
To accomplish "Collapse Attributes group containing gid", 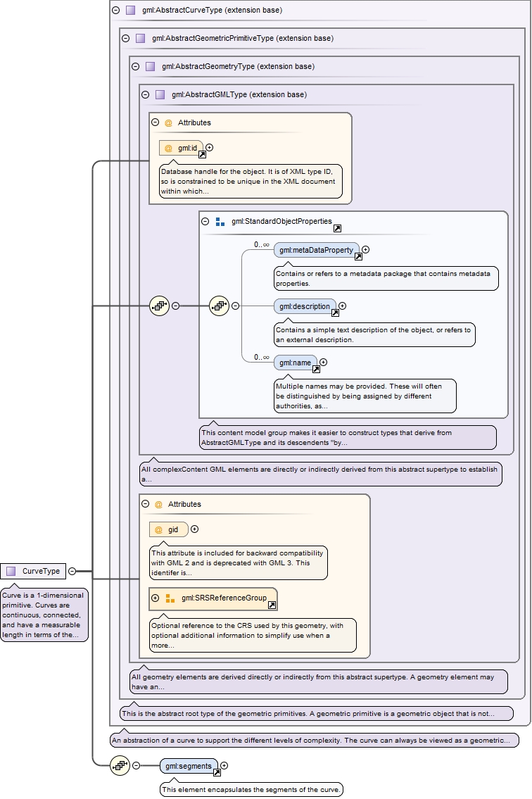I will [x=145, y=504].
